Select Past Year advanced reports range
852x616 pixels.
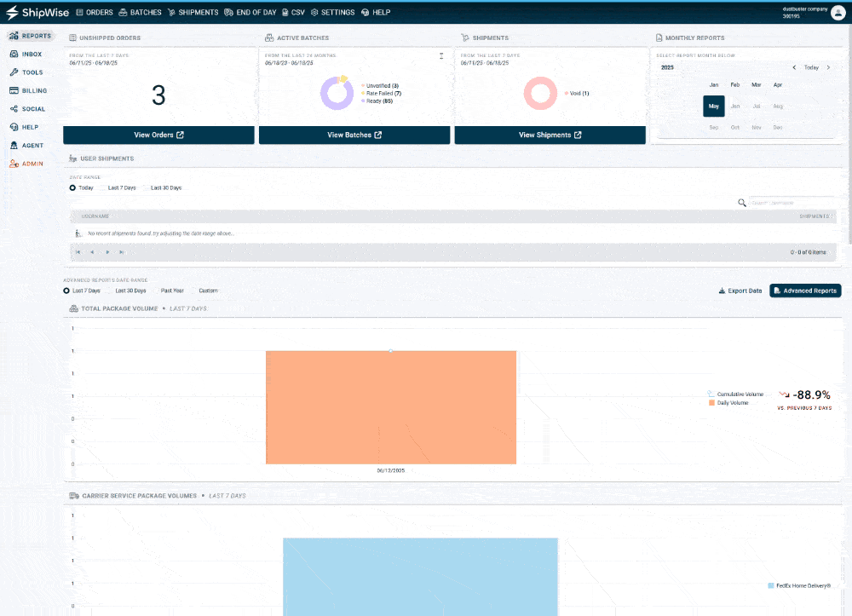[x=168, y=291]
